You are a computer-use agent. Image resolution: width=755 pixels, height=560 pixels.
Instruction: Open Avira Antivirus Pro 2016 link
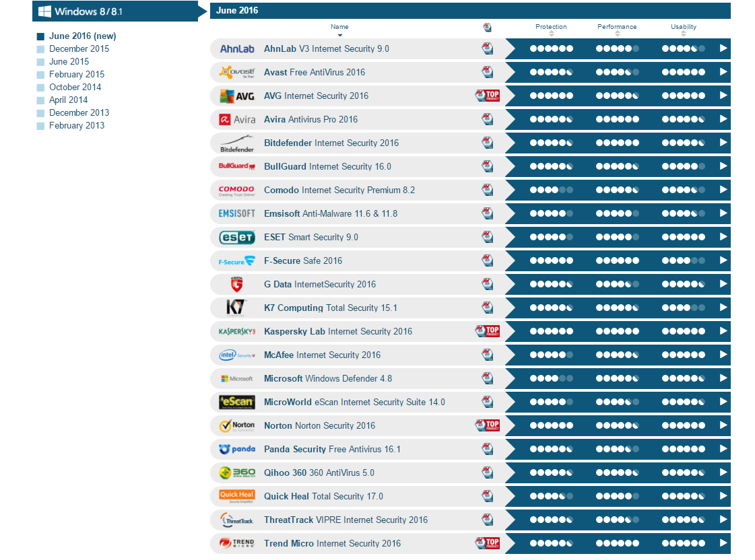point(311,119)
